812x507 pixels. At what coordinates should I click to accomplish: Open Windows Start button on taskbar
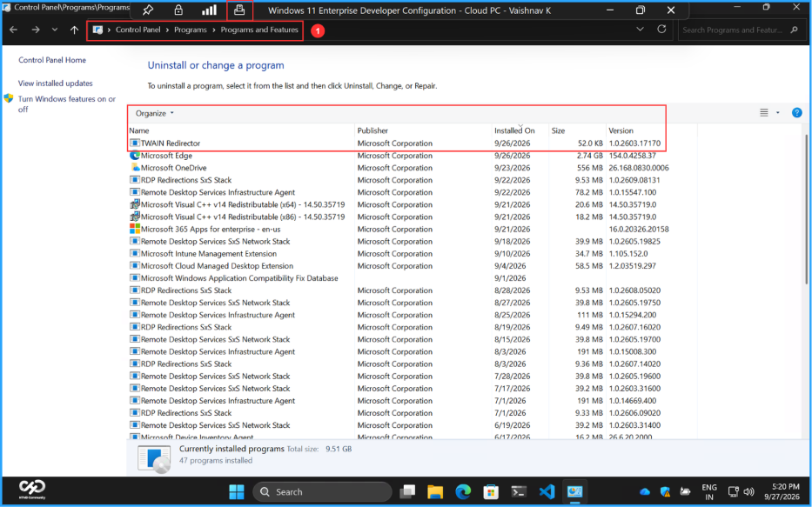[237, 491]
